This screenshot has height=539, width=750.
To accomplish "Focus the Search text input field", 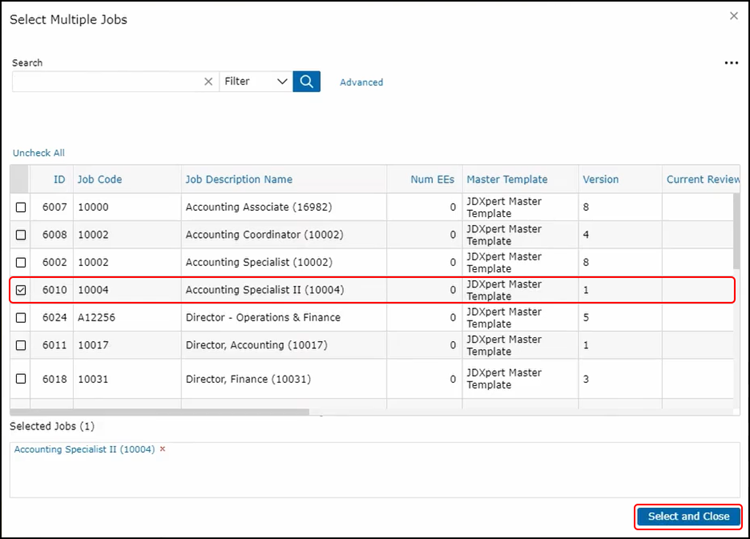I will tap(105, 82).
